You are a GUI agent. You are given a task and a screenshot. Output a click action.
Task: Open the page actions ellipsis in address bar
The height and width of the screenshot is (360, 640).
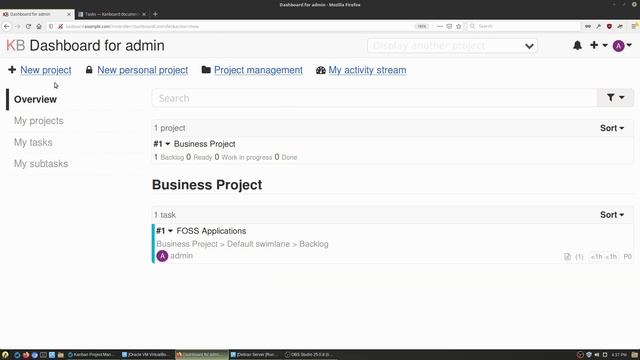(440, 27)
